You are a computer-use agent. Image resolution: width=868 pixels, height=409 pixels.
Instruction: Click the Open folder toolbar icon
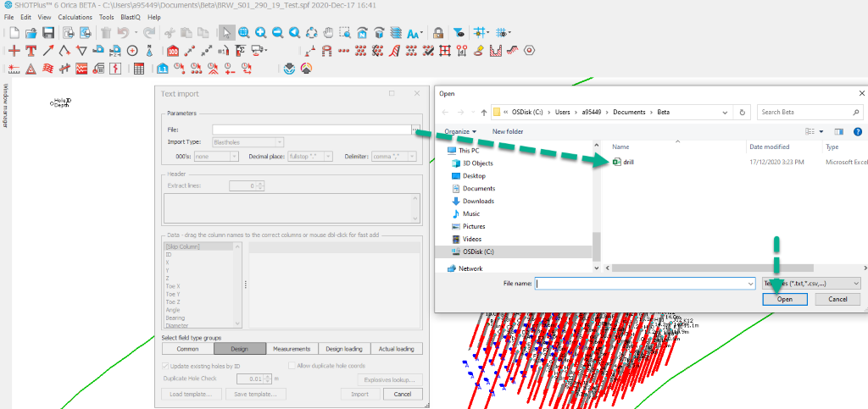click(31, 33)
